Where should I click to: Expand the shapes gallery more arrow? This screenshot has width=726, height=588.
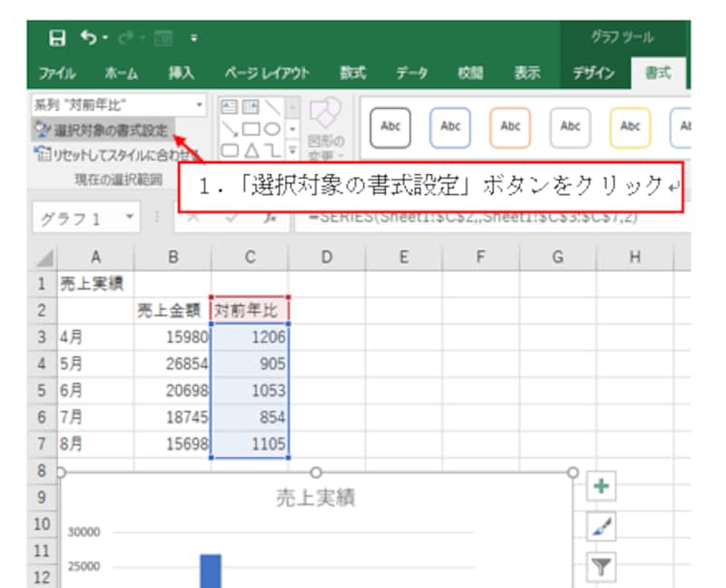click(x=291, y=150)
